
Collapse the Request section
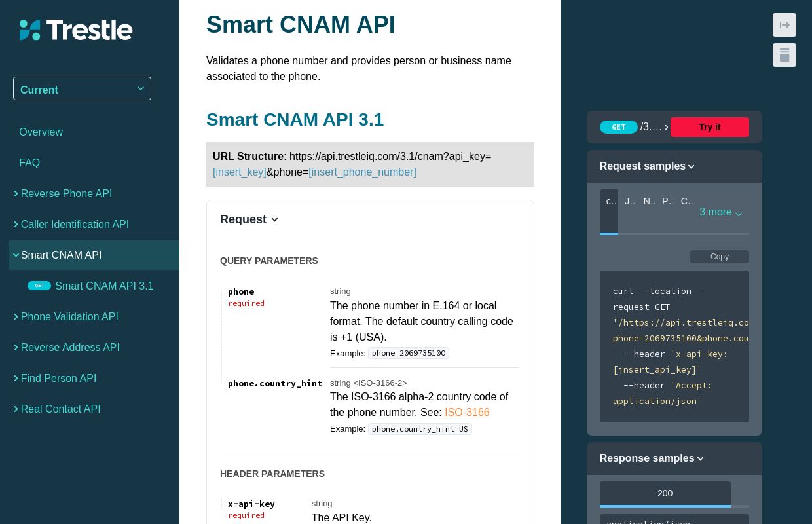click(249, 219)
